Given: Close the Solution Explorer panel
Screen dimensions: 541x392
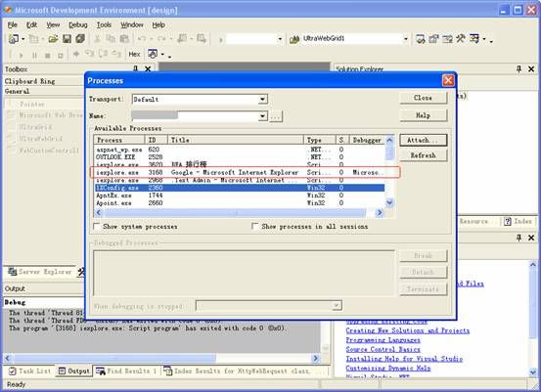Looking at the screenshot, I should tap(531, 69).
